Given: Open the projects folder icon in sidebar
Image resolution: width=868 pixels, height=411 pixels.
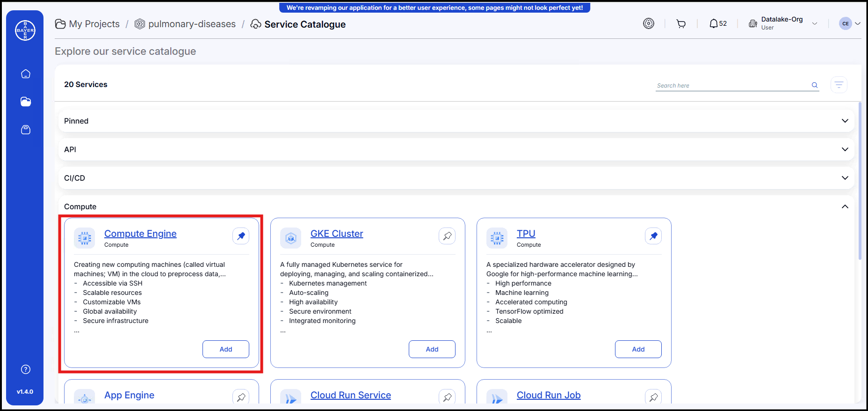Looking at the screenshot, I should pos(26,102).
